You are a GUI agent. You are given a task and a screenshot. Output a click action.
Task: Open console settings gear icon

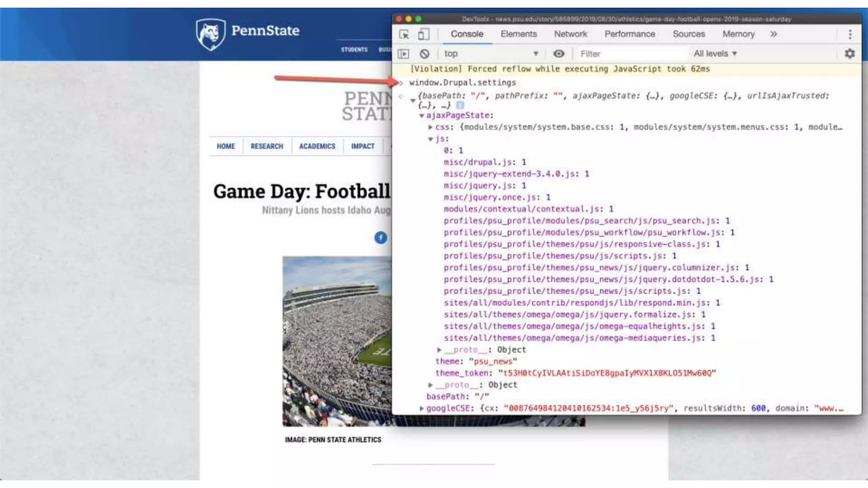pos(850,54)
